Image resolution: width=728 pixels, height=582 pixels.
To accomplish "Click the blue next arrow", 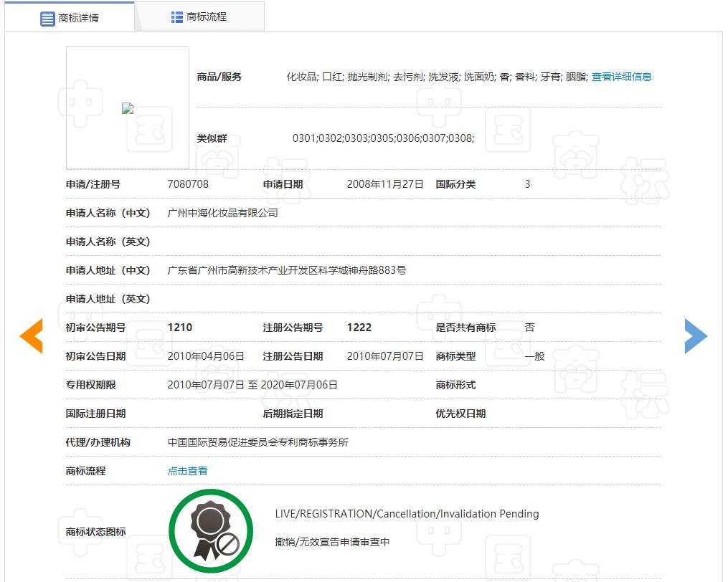I will coord(696,336).
